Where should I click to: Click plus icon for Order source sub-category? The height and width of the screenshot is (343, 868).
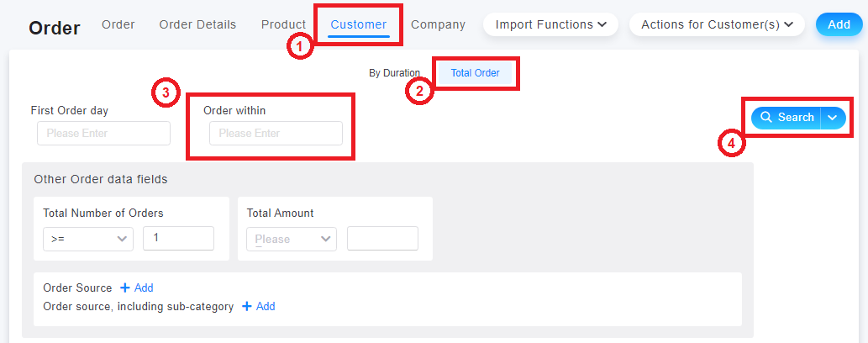(x=247, y=306)
